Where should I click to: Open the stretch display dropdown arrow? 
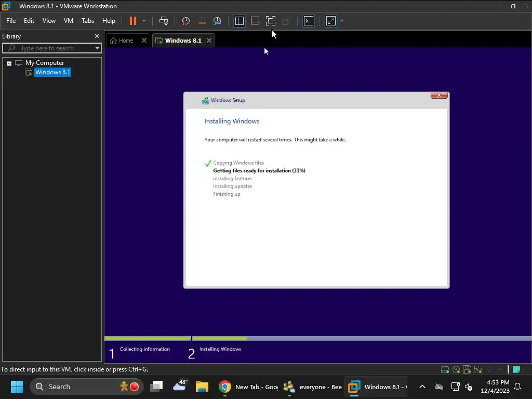click(x=342, y=21)
